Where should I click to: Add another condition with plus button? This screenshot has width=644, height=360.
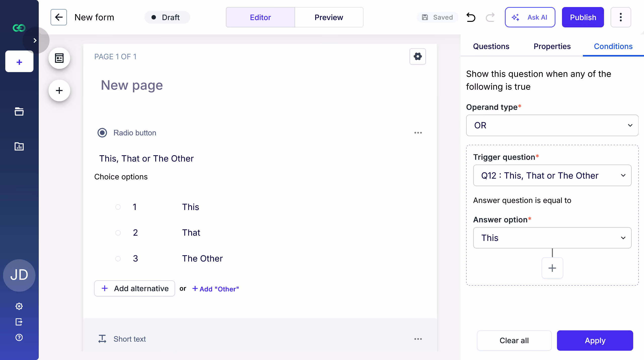[x=552, y=268]
